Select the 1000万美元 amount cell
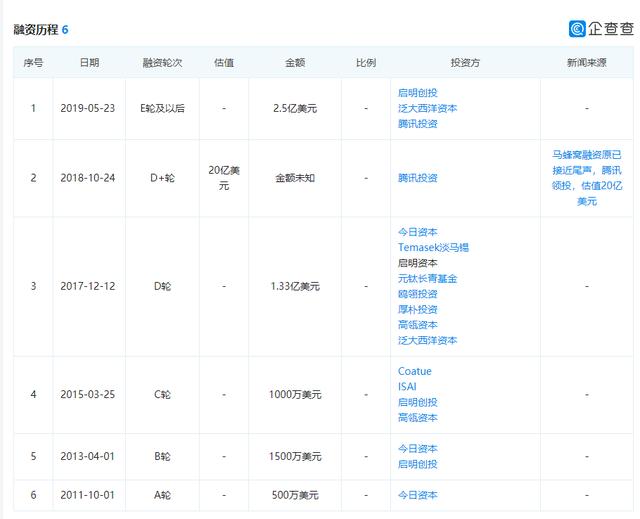The height and width of the screenshot is (519, 640). pos(295,395)
